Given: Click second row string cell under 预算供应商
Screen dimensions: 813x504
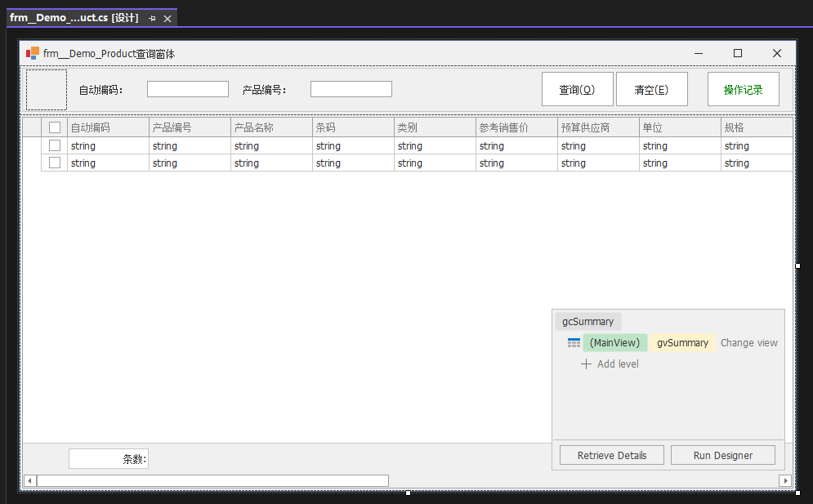Looking at the screenshot, I should (598, 163).
